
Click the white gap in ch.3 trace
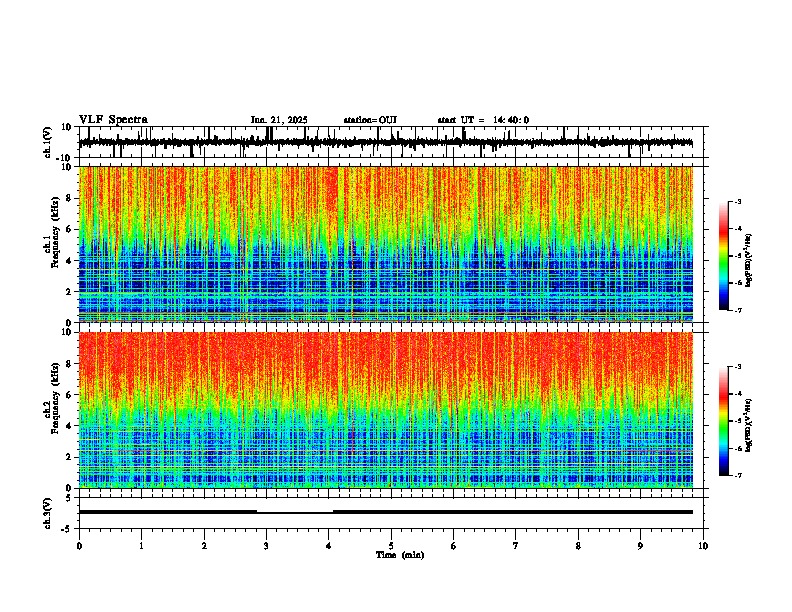(295, 511)
